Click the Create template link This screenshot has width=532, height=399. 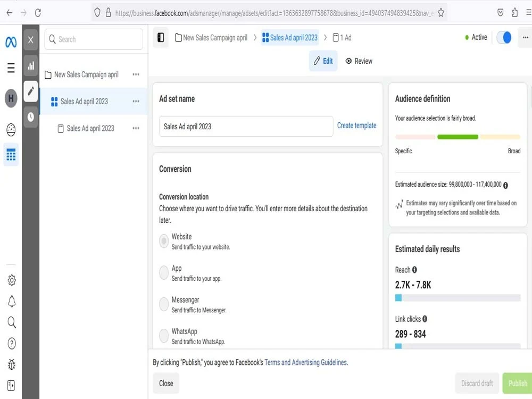click(356, 126)
